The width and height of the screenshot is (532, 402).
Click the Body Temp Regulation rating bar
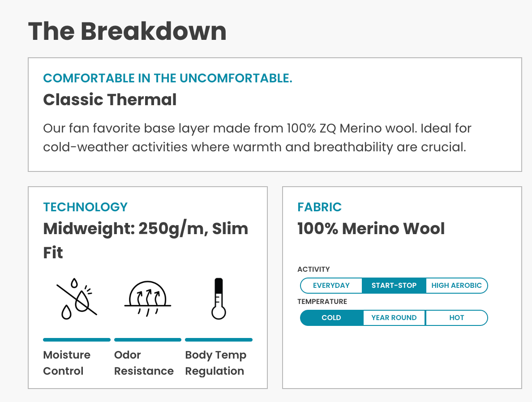219,340
